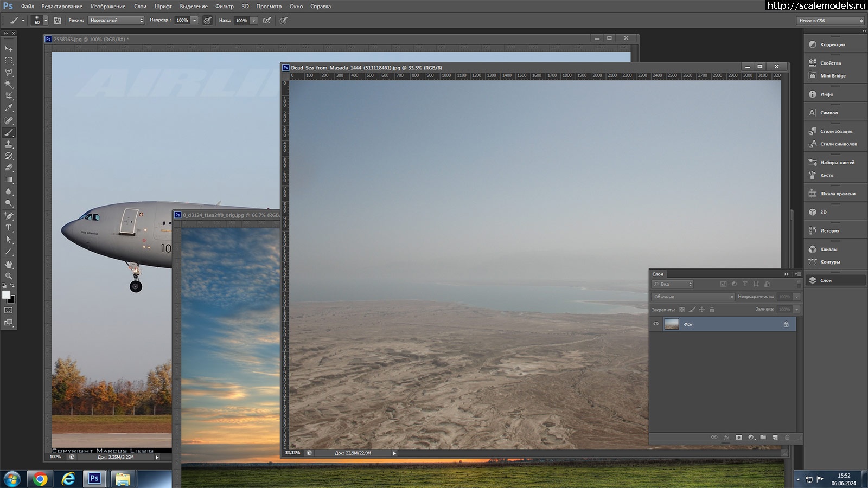The height and width of the screenshot is (488, 868).
Task: Click the background color swatch
Action: 12,300
